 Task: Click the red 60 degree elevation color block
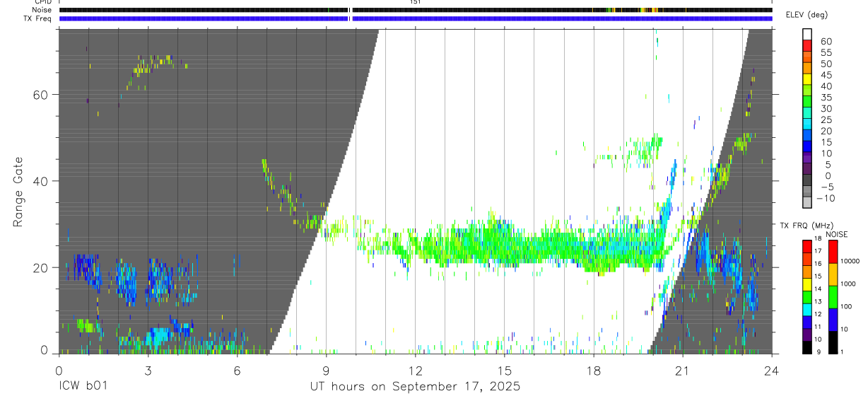(807, 45)
